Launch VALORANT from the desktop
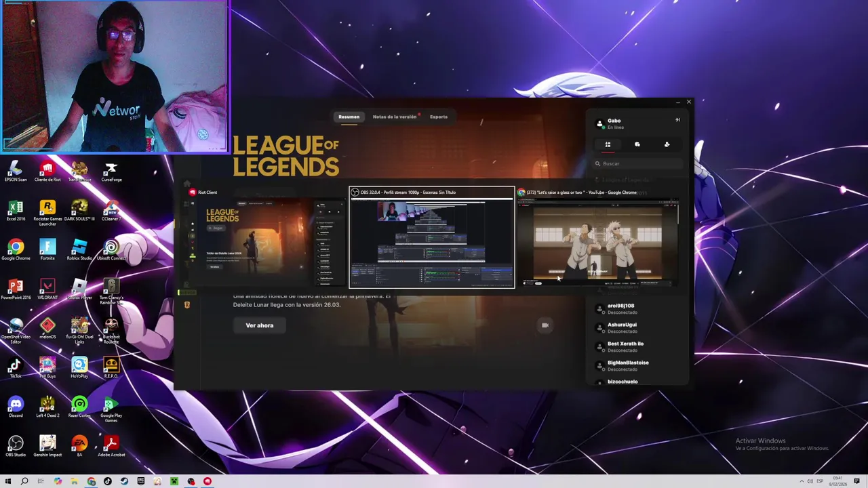The width and height of the screenshot is (868, 488). [x=47, y=289]
